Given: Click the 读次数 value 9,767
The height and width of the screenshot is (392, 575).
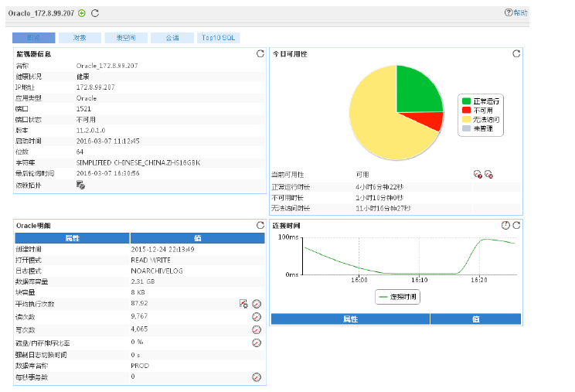Looking at the screenshot, I should (139, 316).
